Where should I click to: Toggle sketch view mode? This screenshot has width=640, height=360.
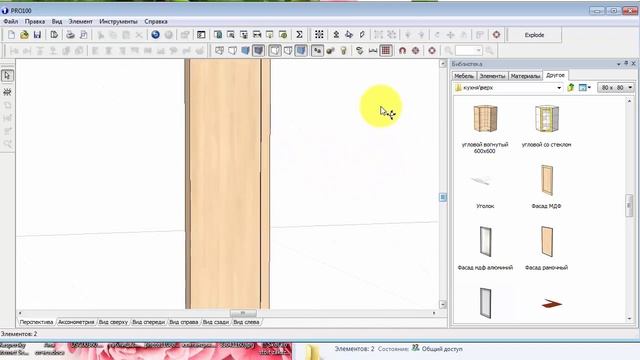[232, 51]
